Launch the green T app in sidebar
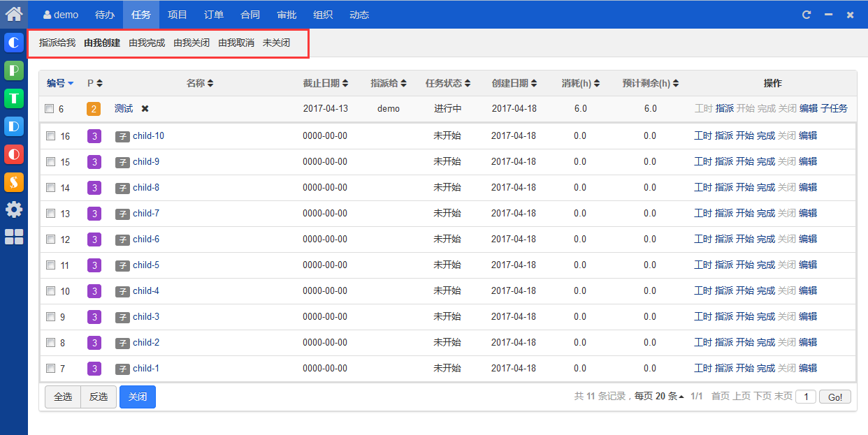This screenshot has height=435, width=868. pos(14,98)
